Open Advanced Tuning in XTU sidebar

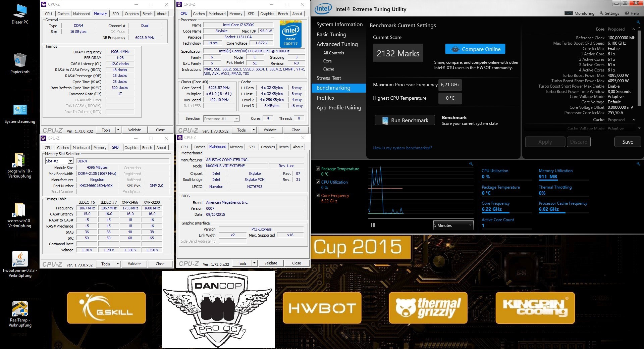coord(337,44)
